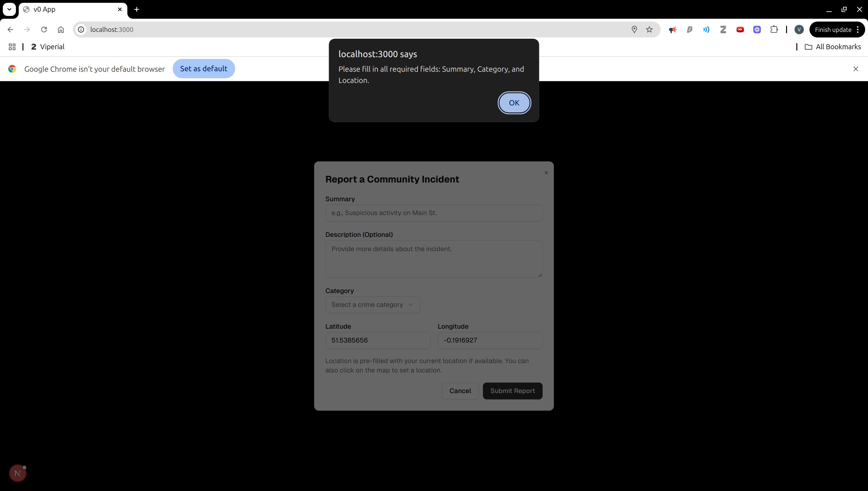This screenshot has height=491, width=868.
Task: Open the Viperial bookmark
Action: 48,47
